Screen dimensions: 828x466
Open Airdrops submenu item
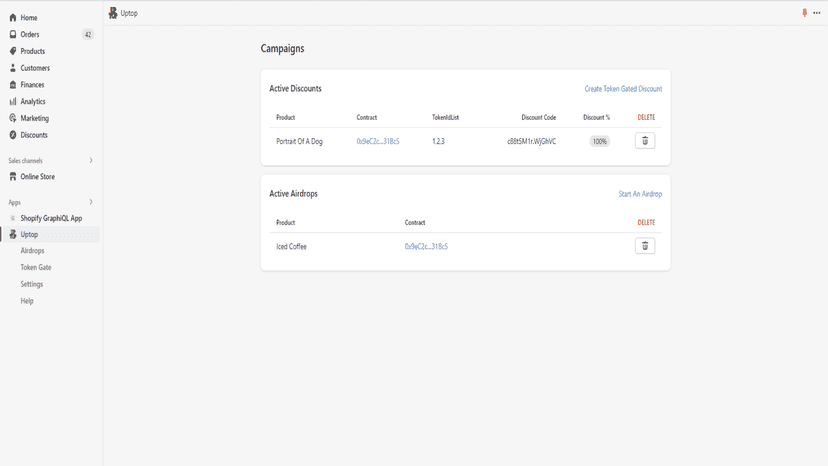click(x=32, y=250)
